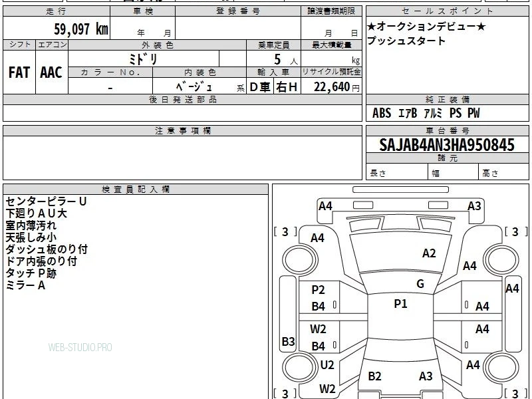Click the 登録番号 header

(238, 11)
